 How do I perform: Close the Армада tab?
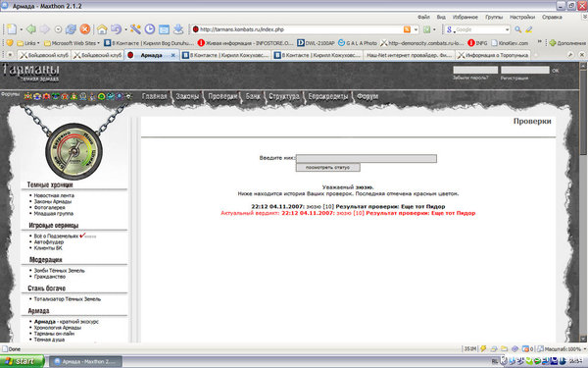coord(172,55)
